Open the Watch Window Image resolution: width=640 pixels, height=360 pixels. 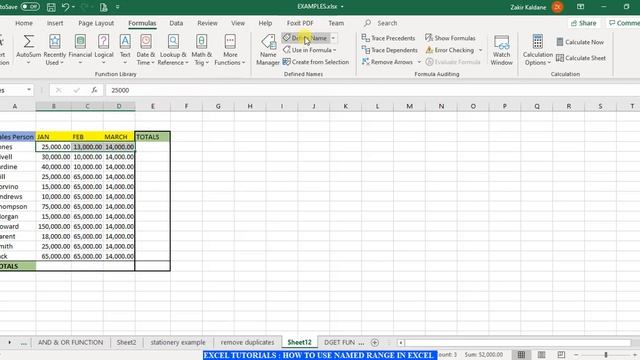(x=501, y=49)
